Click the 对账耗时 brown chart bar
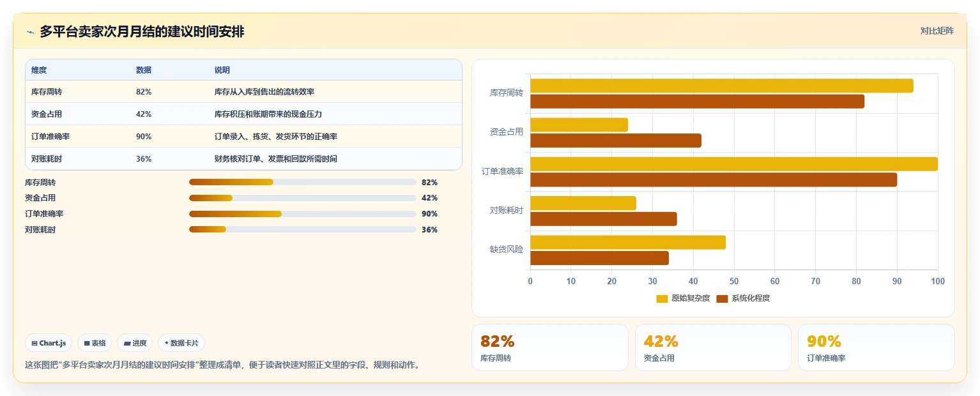The height and width of the screenshot is (396, 980). (x=604, y=219)
